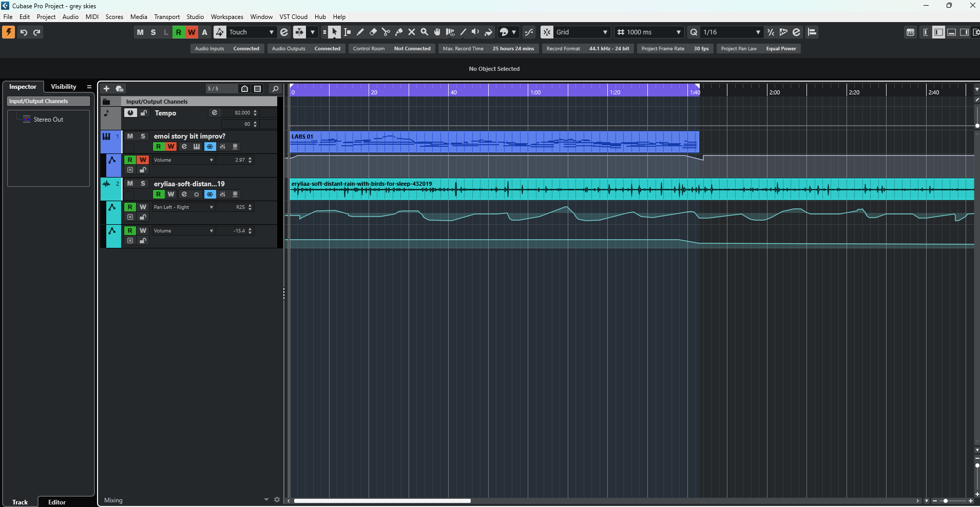Click the horizontal timeline scrollbar thumb
The image size is (980, 507).
[x=382, y=501]
